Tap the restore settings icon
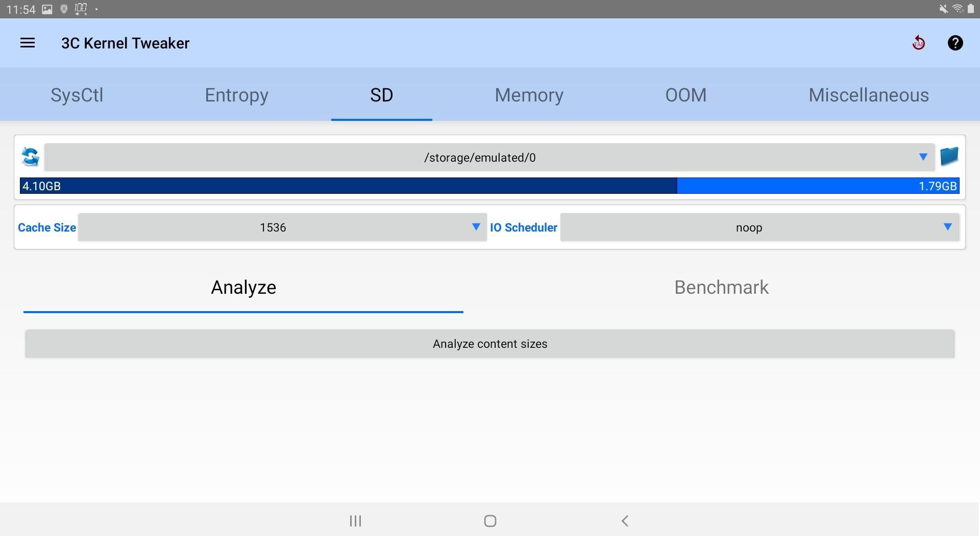 click(918, 43)
